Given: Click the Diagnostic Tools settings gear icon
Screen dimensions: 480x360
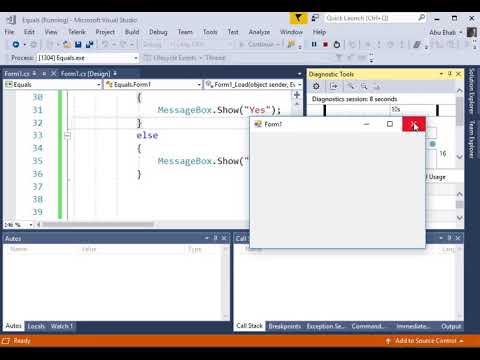Looking at the screenshot, I should point(316,87).
